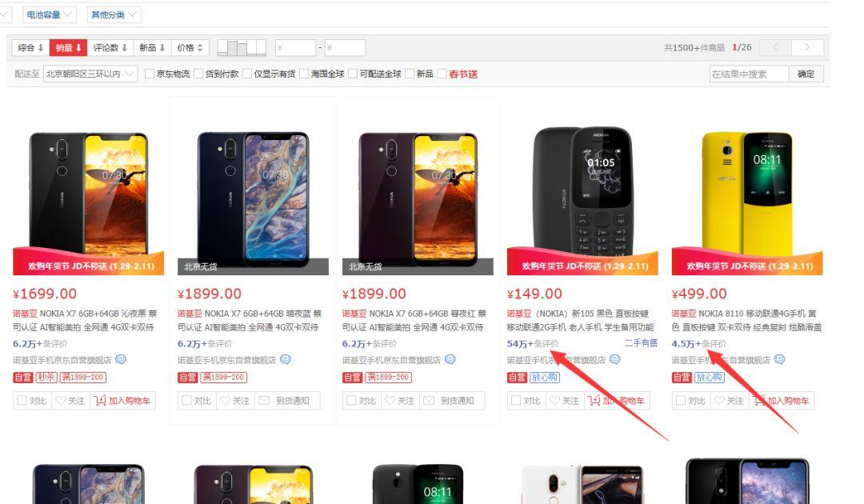Open the 电池容量 filter dropdown
Image resolution: width=864 pixels, height=504 pixels.
(49, 15)
